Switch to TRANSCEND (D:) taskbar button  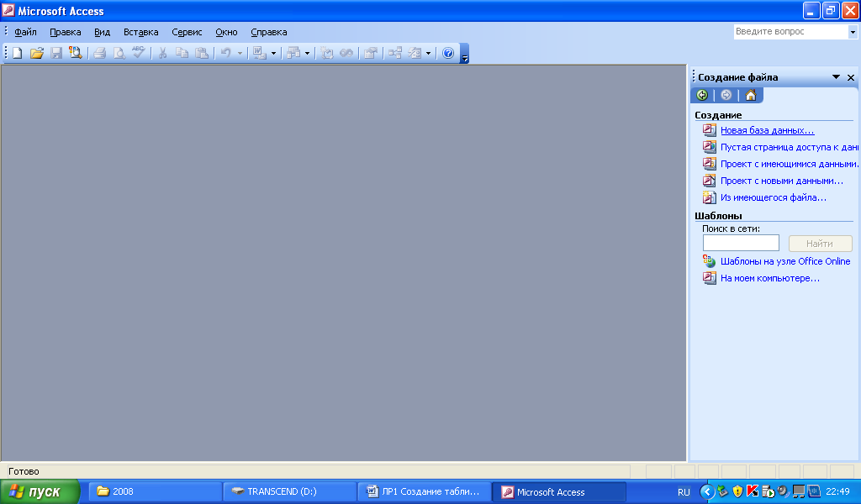point(290,491)
